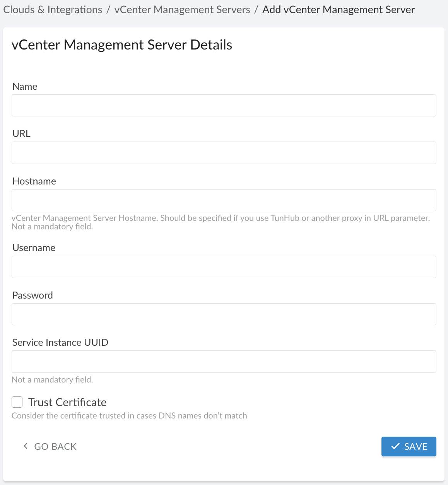Click the Hostname helper text below the field
The height and width of the screenshot is (485, 448).
tap(221, 222)
